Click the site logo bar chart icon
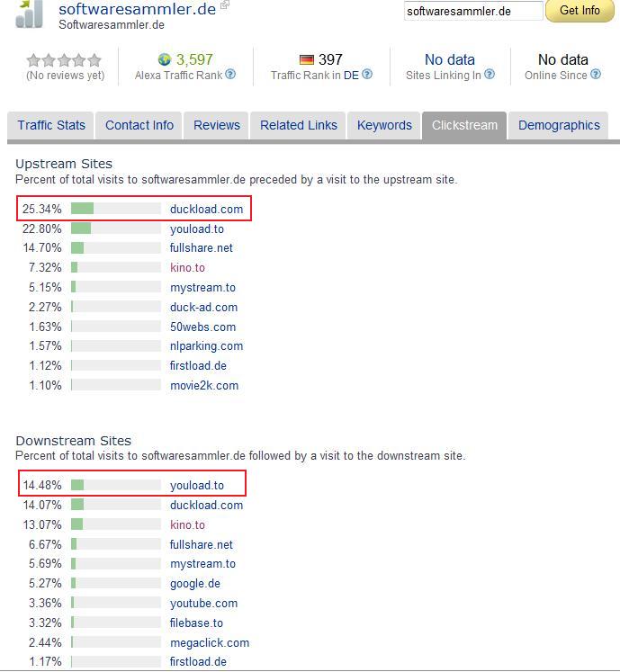Image resolution: width=620 pixels, height=672 pixels. (x=29, y=13)
